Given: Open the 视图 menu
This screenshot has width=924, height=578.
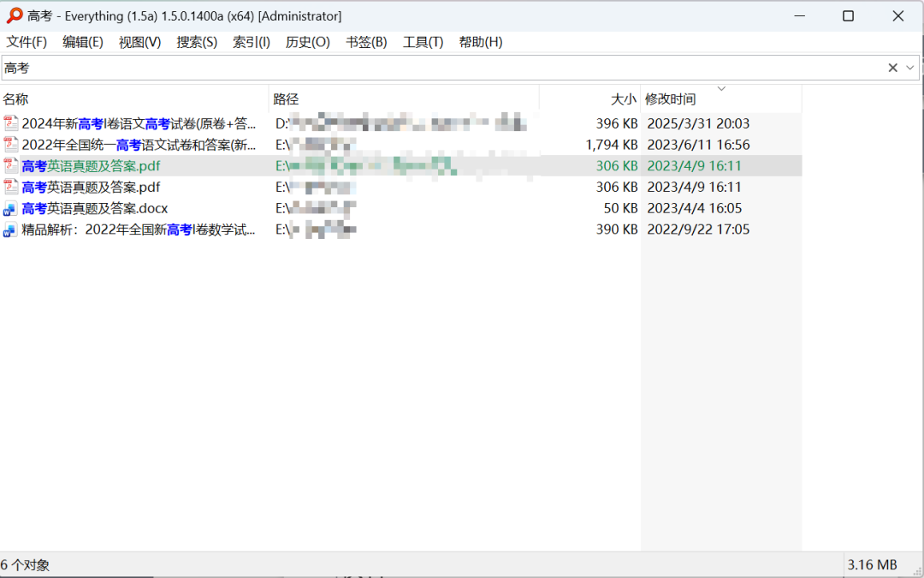Looking at the screenshot, I should click(139, 42).
